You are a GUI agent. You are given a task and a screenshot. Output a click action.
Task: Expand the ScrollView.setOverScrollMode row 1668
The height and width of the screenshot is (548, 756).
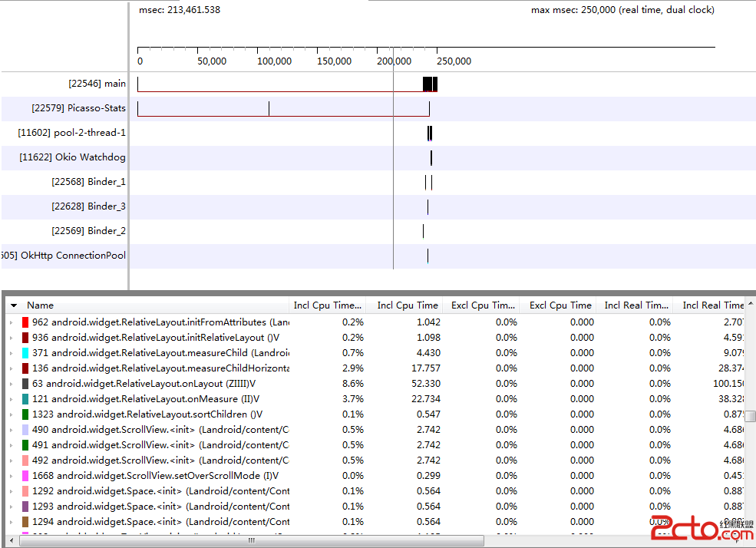[11, 476]
